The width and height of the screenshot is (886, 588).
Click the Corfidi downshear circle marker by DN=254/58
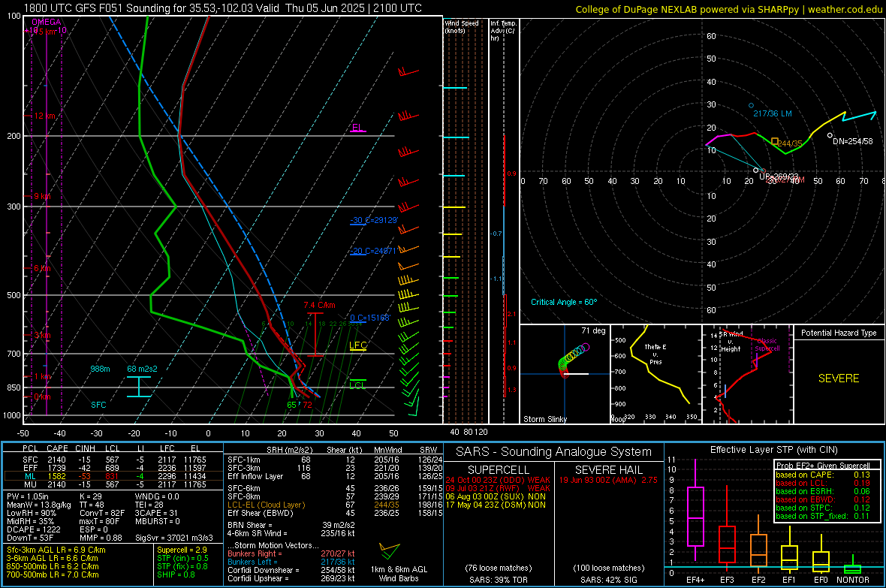click(x=830, y=135)
